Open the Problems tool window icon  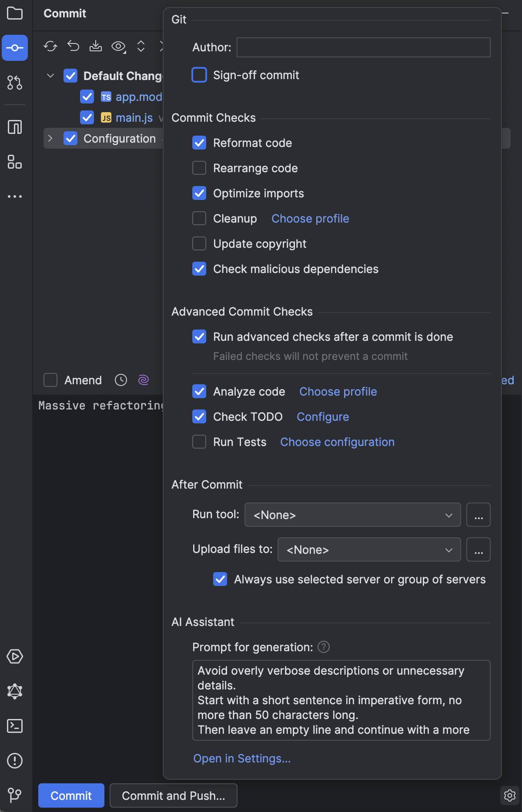point(15,761)
